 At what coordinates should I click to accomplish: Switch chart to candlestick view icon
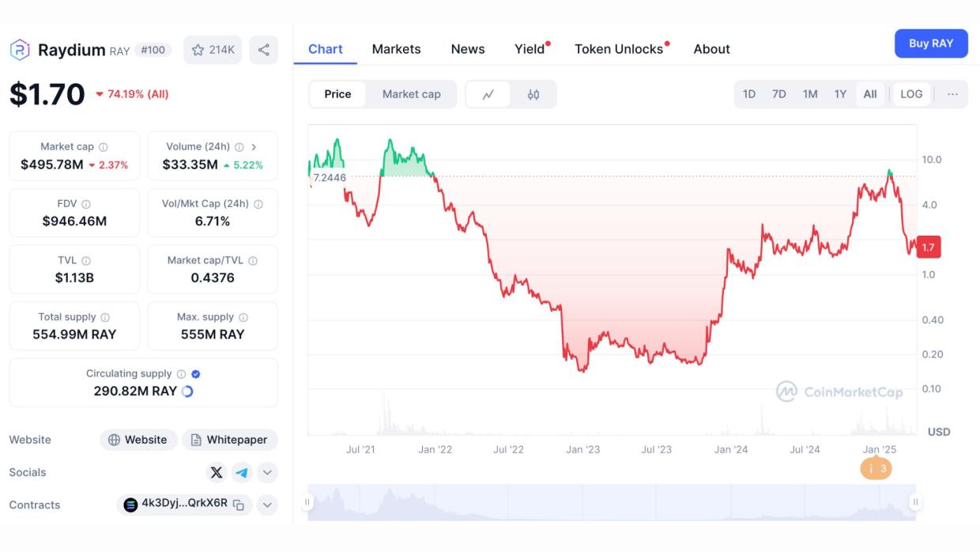tap(533, 94)
